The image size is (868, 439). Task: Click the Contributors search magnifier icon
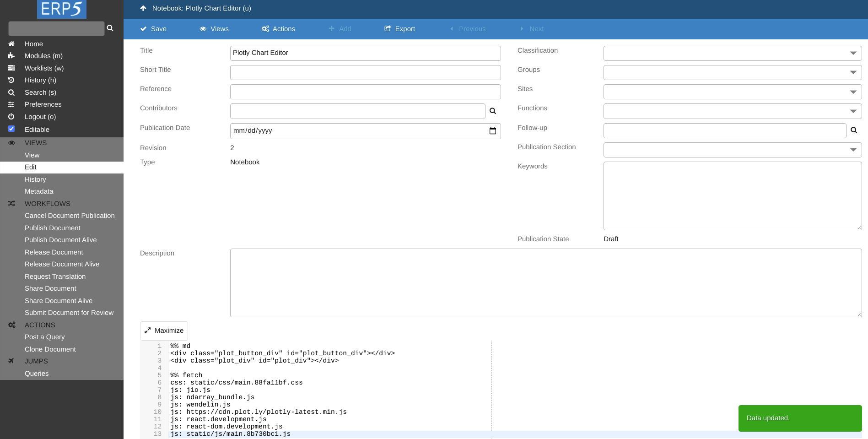(x=493, y=111)
